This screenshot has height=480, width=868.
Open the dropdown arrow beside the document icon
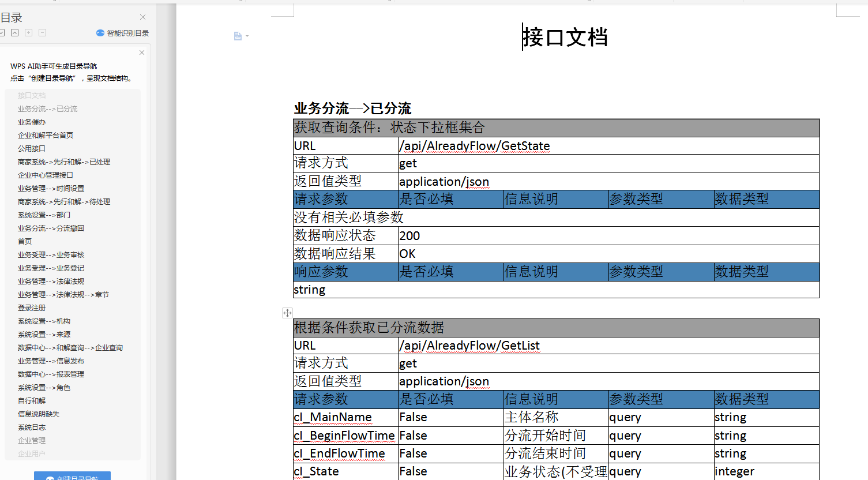(x=247, y=36)
